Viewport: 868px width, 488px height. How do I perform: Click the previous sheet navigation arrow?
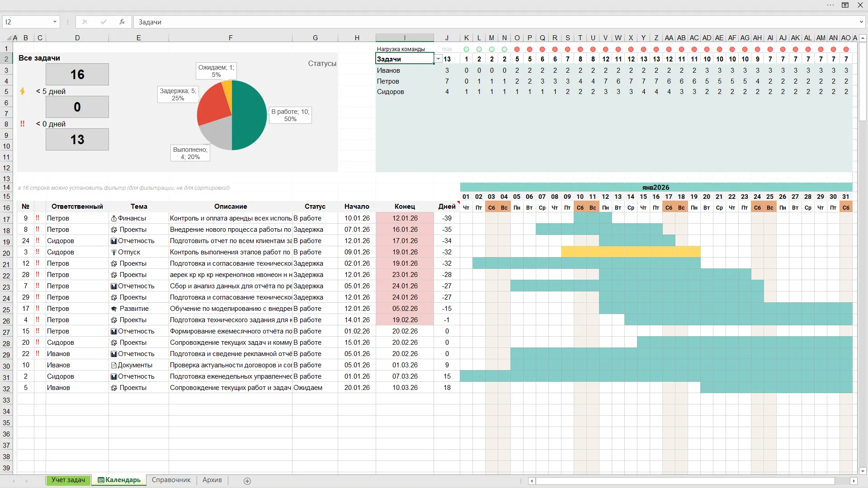(x=14, y=481)
